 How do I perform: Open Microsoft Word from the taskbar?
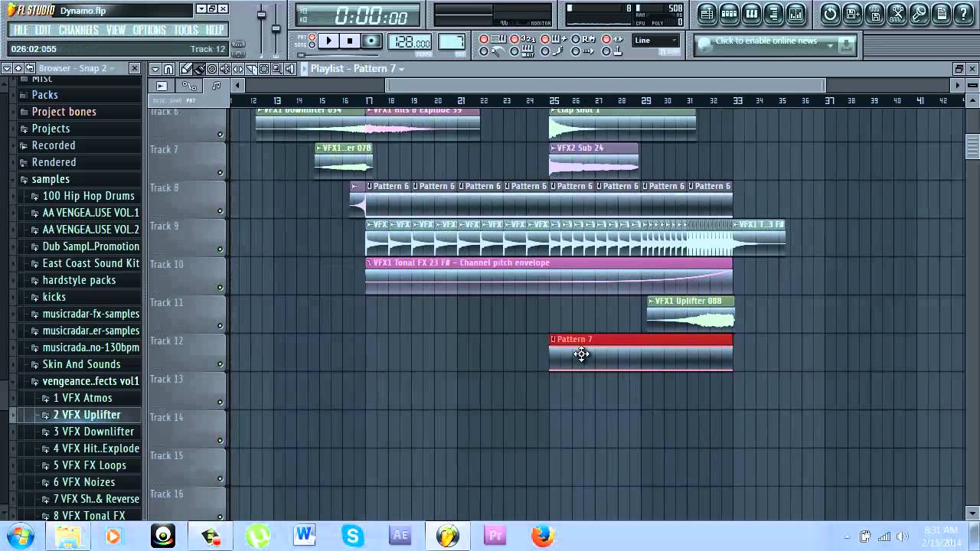(x=304, y=536)
